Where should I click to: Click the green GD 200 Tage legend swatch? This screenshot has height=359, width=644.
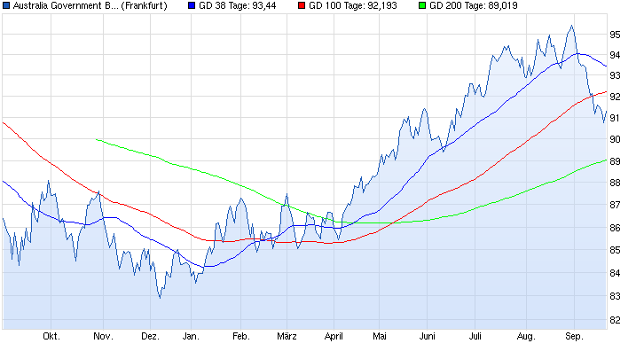[x=421, y=6]
